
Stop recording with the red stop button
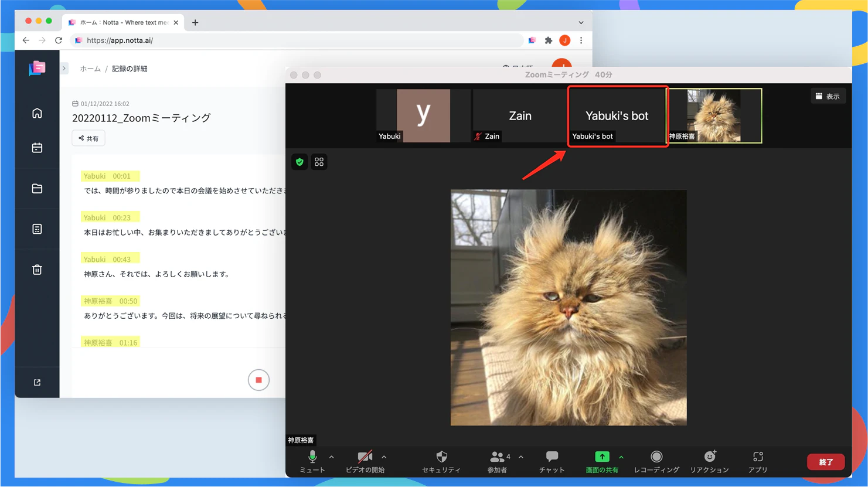click(258, 380)
